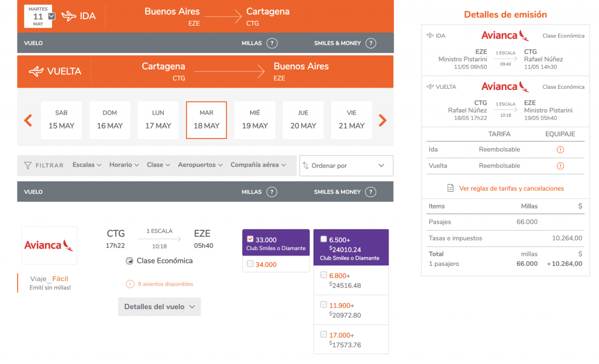Go to previous dates with the left arrow
Image resolution: width=599 pixels, height=364 pixels.
click(28, 120)
